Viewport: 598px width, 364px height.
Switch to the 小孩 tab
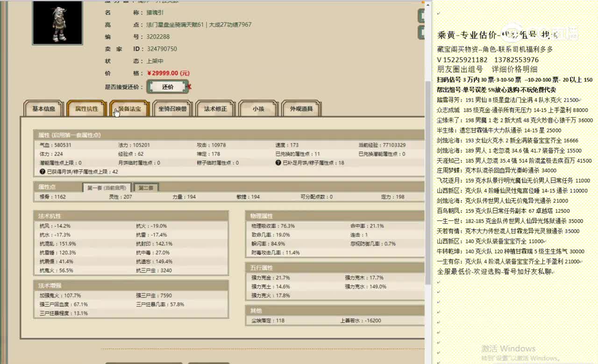[258, 109]
